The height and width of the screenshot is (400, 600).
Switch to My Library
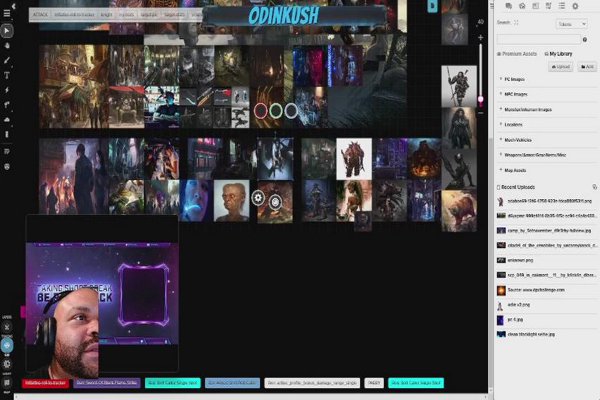tap(558, 54)
